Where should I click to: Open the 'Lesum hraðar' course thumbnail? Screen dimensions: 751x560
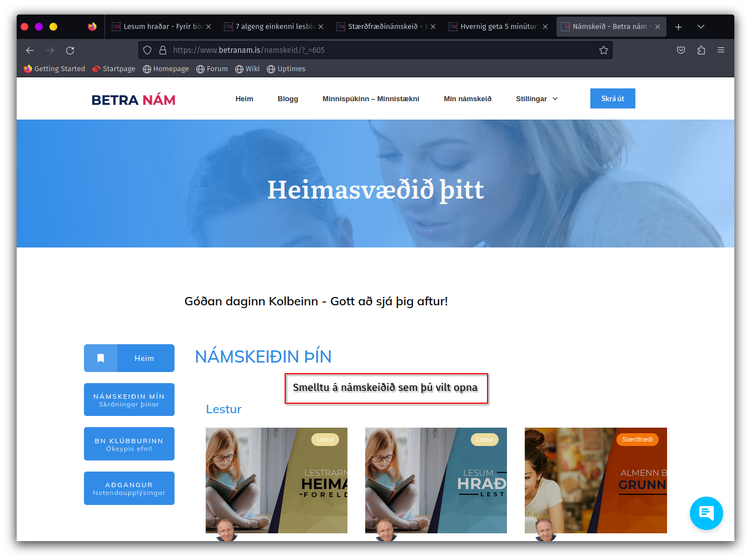(x=436, y=480)
